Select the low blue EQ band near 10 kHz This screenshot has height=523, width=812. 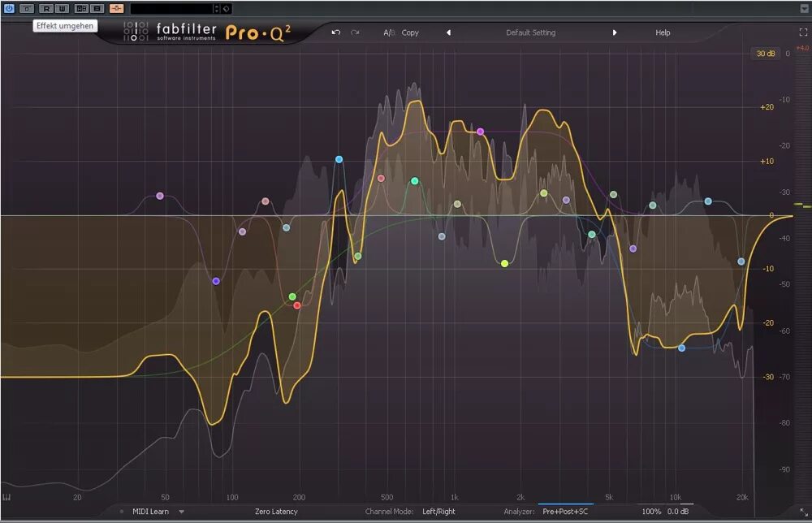pyautogui.click(x=682, y=348)
